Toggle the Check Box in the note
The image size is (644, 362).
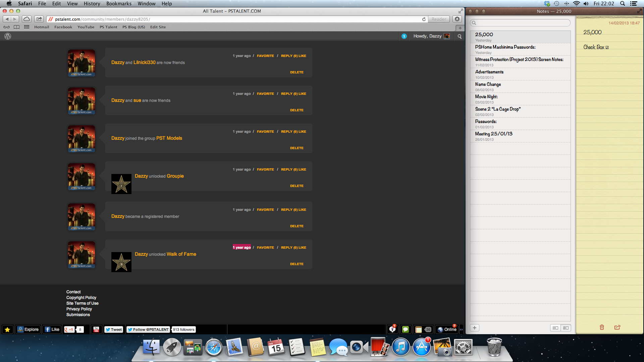[x=607, y=48]
